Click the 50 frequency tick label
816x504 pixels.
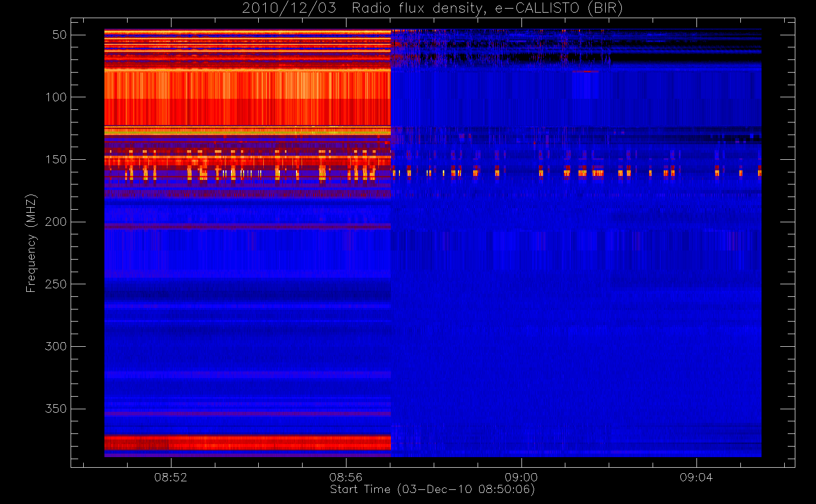pyautogui.click(x=60, y=35)
